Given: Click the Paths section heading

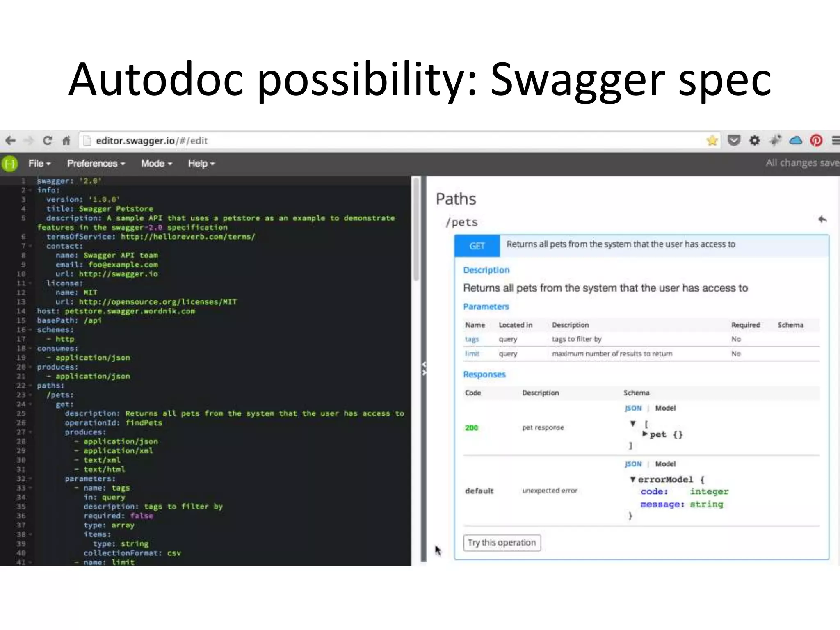Looking at the screenshot, I should 456,199.
